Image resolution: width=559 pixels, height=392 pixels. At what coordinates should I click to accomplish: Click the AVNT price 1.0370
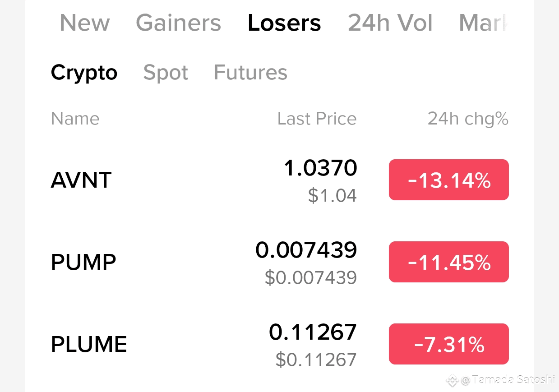pyautogui.click(x=320, y=168)
